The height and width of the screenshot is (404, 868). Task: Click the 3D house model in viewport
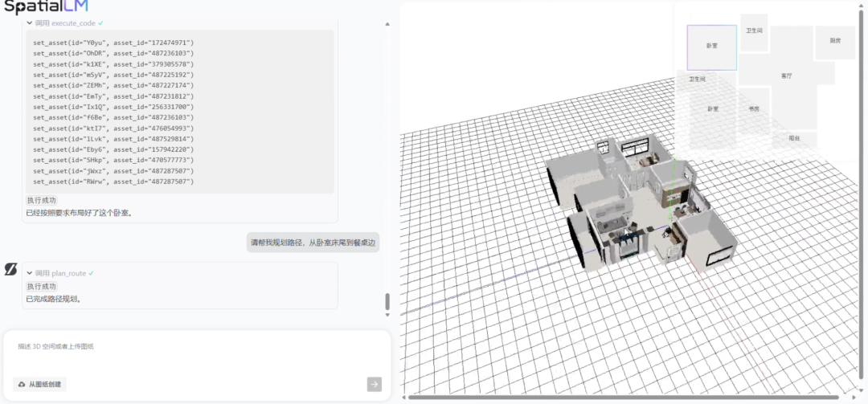(642, 205)
